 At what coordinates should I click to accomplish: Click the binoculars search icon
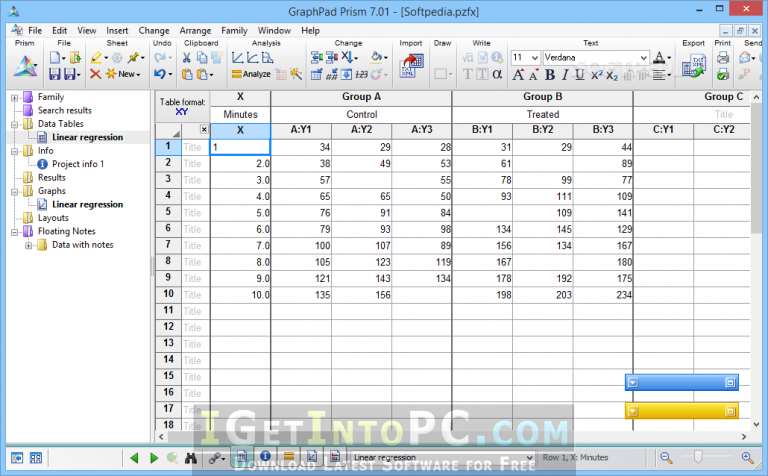(x=191, y=458)
